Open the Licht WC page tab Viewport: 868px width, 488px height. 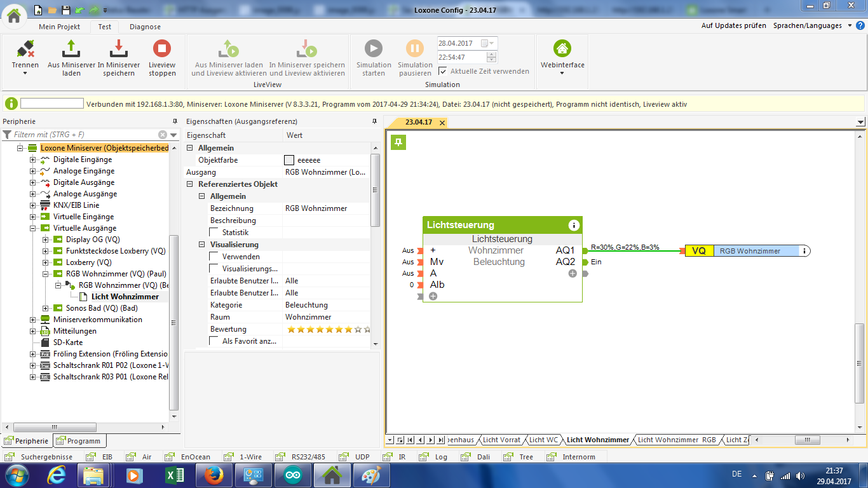point(544,440)
